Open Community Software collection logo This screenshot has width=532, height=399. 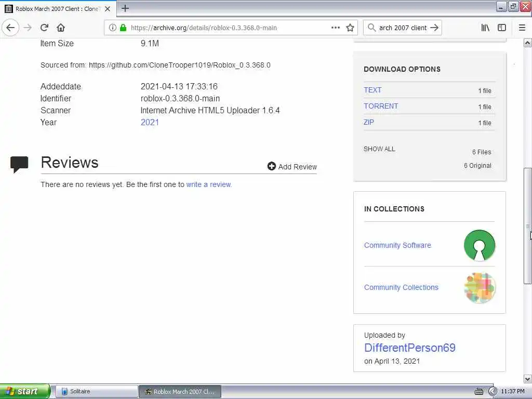[x=480, y=245]
